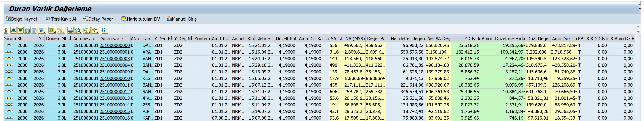This screenshot has height=121, width=644.
Task: Click status light for asset 251000000016
Action: click(x=9, y=118)
